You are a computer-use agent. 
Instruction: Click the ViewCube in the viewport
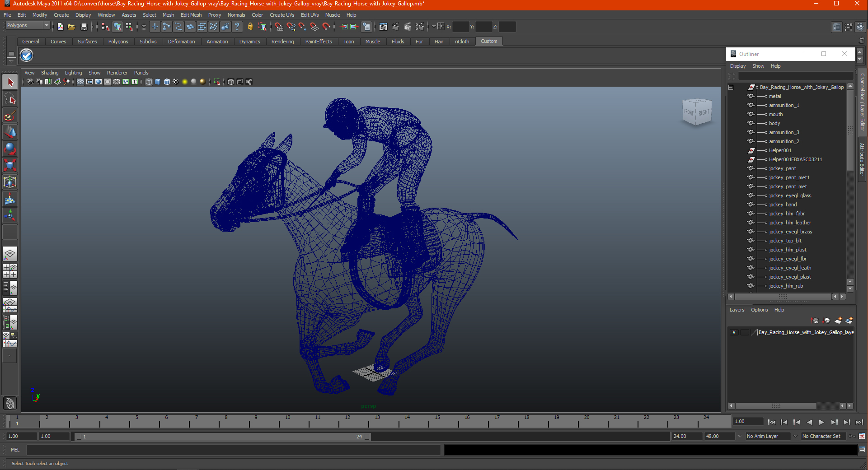pyautogui.click(x=696, y=112)
